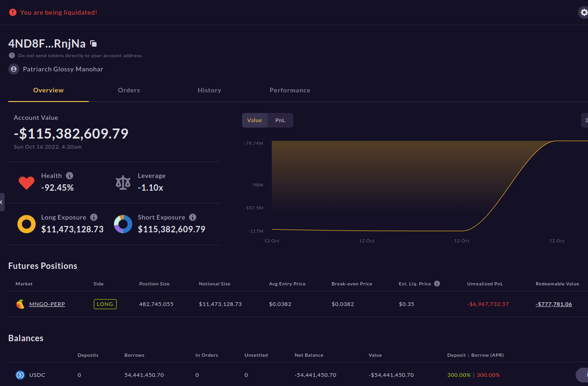Click the Long Exposure info icon

(94, 217)
